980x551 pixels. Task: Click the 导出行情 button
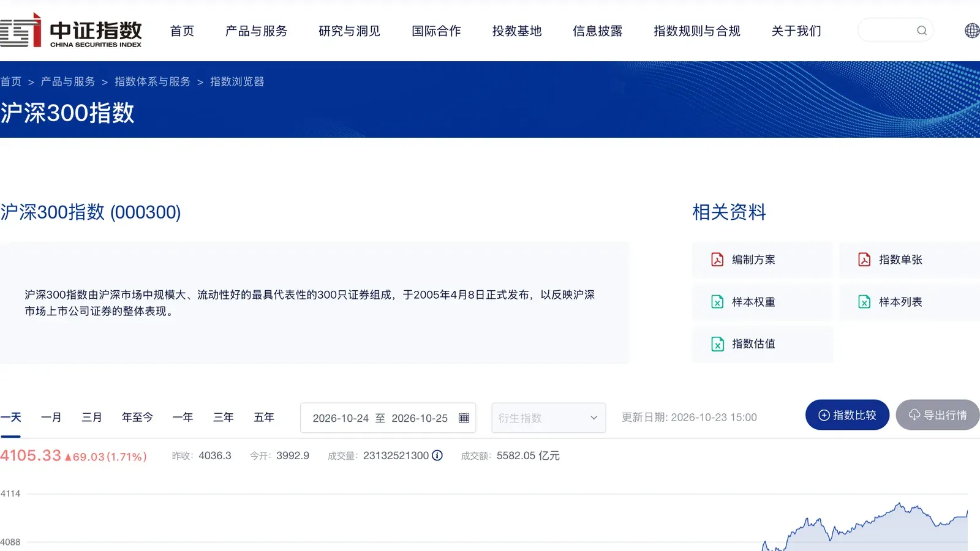click(938, 415)
